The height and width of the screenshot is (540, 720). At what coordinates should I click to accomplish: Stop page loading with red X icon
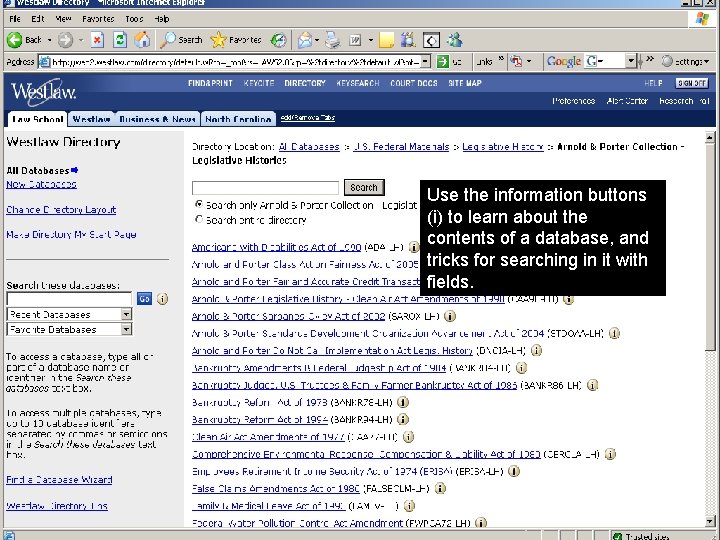pyautogui.click(x=97, y=40)
